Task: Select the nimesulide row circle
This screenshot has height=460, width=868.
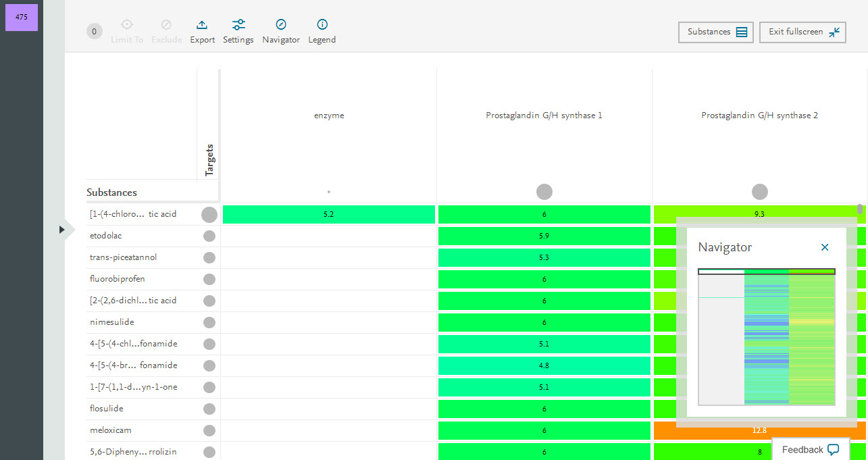Action: pyautogui.click(x=209, y=323)
